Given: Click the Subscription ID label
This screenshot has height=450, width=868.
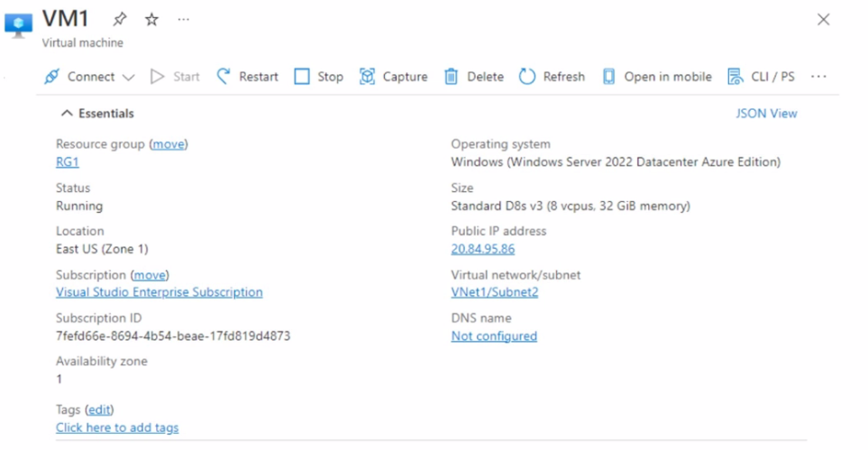Looking at the screenshot, I should (x=98, y=318).
